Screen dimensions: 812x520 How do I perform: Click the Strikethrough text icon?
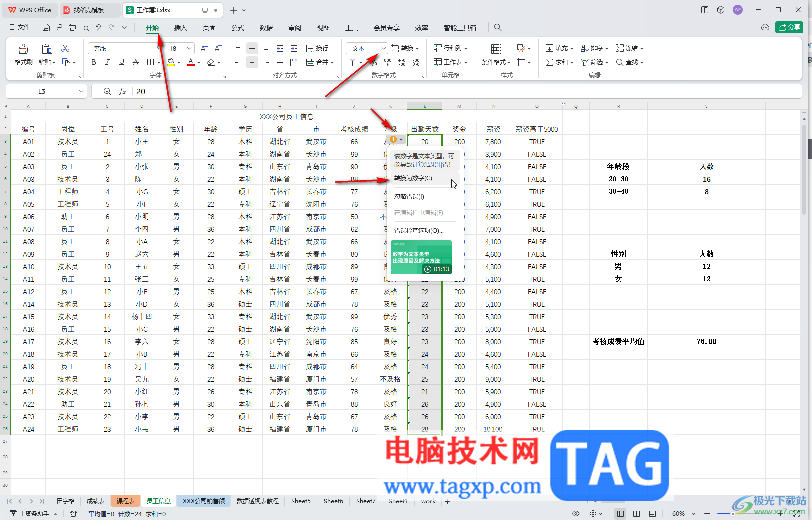pos(136,62)
